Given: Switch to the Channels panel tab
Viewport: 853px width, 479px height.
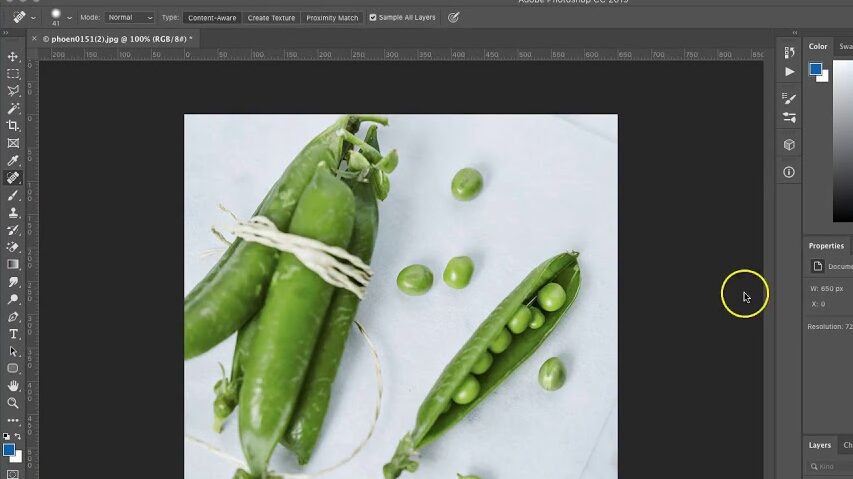Looking at the screenshot, I should pos(848,445).
